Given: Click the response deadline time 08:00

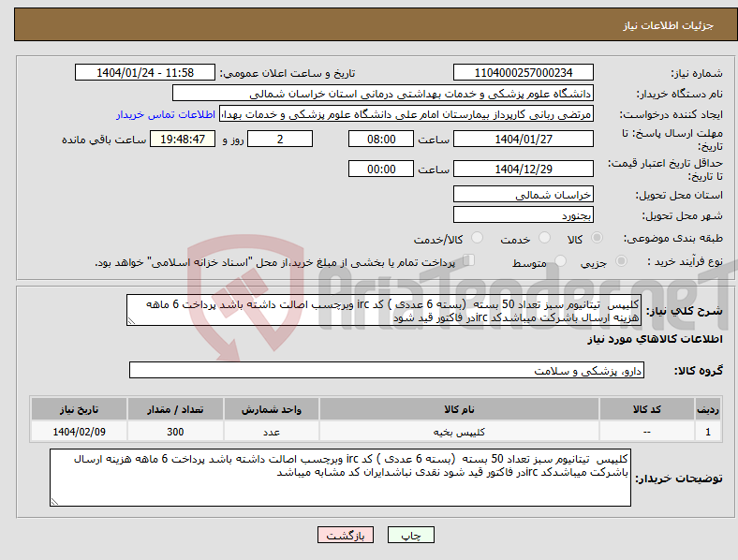Looking at the screenshot, I should click(x=381, y=139).
